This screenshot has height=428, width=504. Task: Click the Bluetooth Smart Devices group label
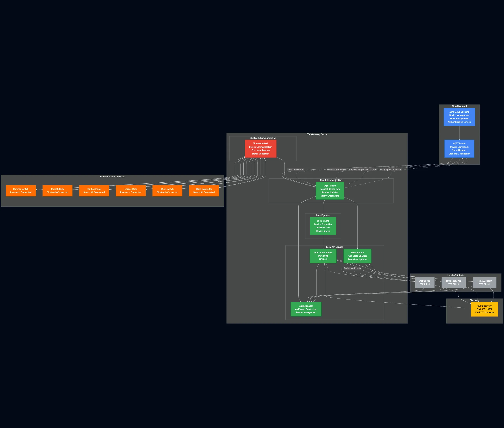click(x=112, y=176)
